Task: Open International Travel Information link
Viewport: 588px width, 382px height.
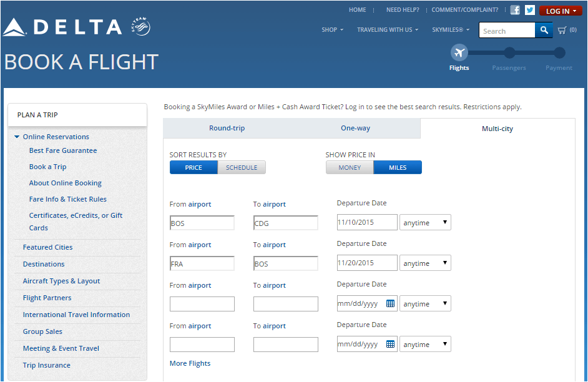Action: coord(77,315)
